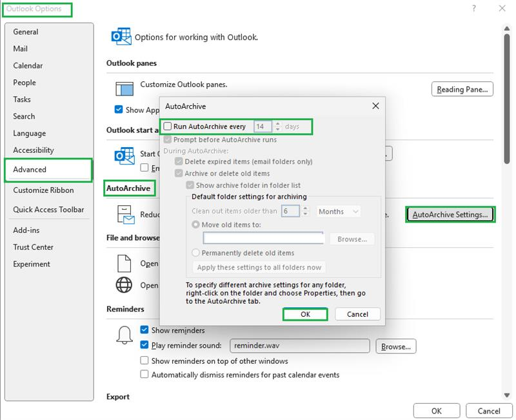Close the Outlook Options window
Viewport: 516px width, 420px height.
(x=502, y=8)
